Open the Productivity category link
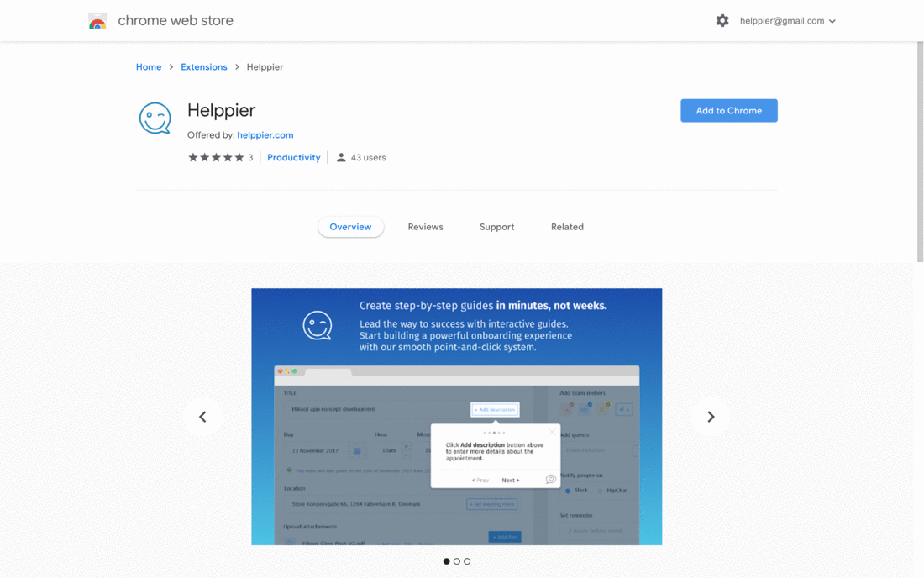 click(x=293, y=158)
